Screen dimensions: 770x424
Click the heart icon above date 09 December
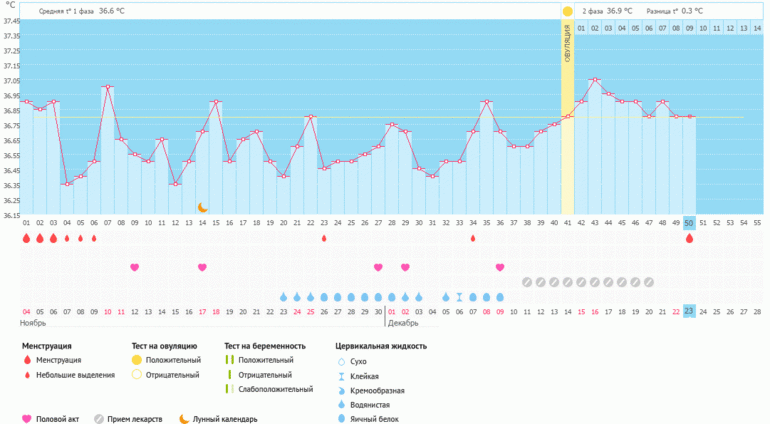click(500, 267)
